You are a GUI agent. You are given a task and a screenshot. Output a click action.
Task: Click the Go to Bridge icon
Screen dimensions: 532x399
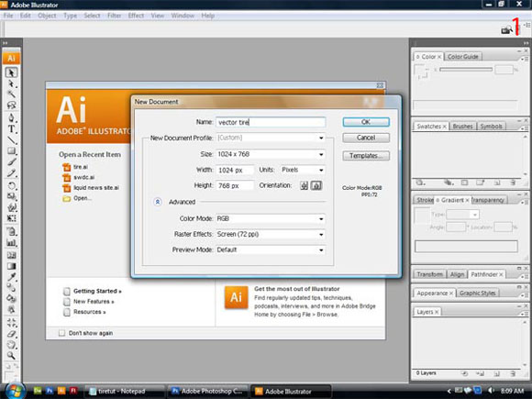coord(507,30)
